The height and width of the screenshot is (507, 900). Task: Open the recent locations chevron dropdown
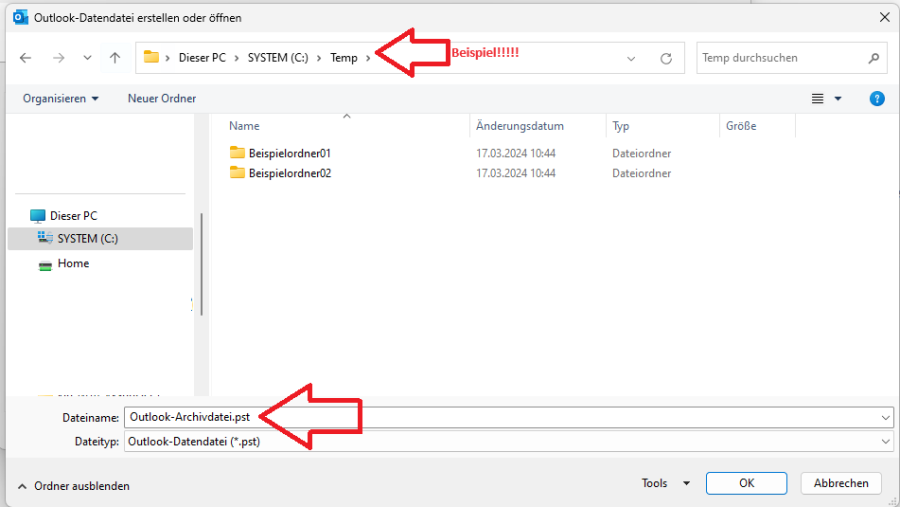(x=87, y=58)
